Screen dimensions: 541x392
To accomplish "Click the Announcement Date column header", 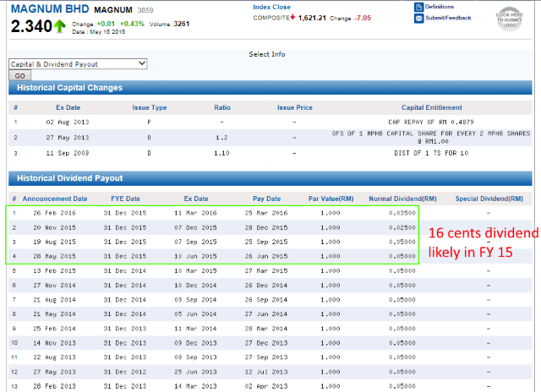I will [55, 199].
